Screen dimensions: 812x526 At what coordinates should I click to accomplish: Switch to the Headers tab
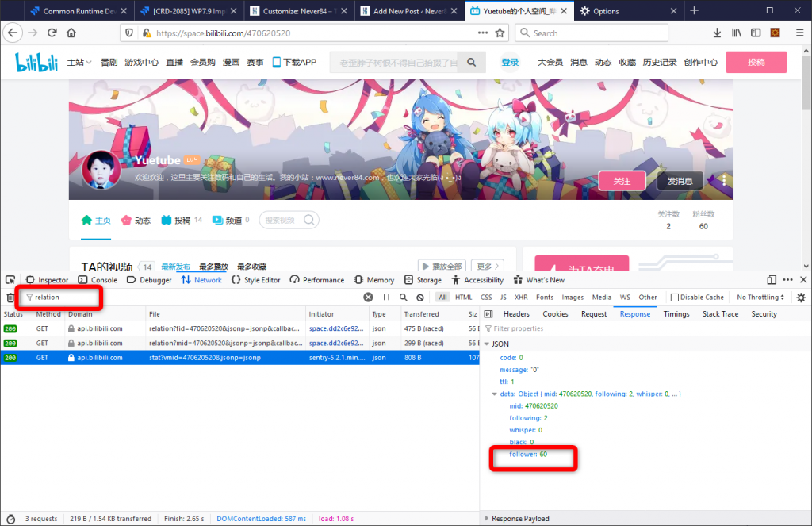(516, 314)
